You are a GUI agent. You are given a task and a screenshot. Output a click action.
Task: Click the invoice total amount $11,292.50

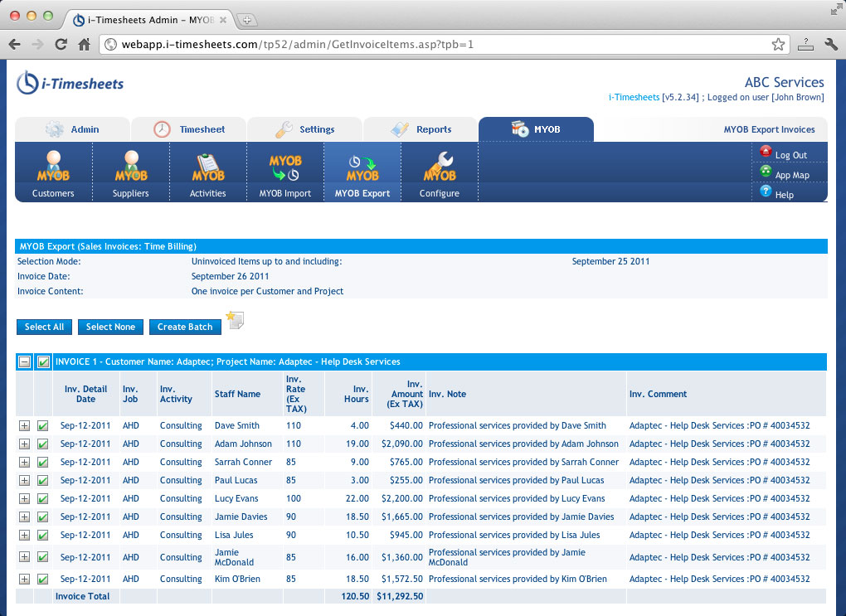pyautogui.click(x=400, y=597)
